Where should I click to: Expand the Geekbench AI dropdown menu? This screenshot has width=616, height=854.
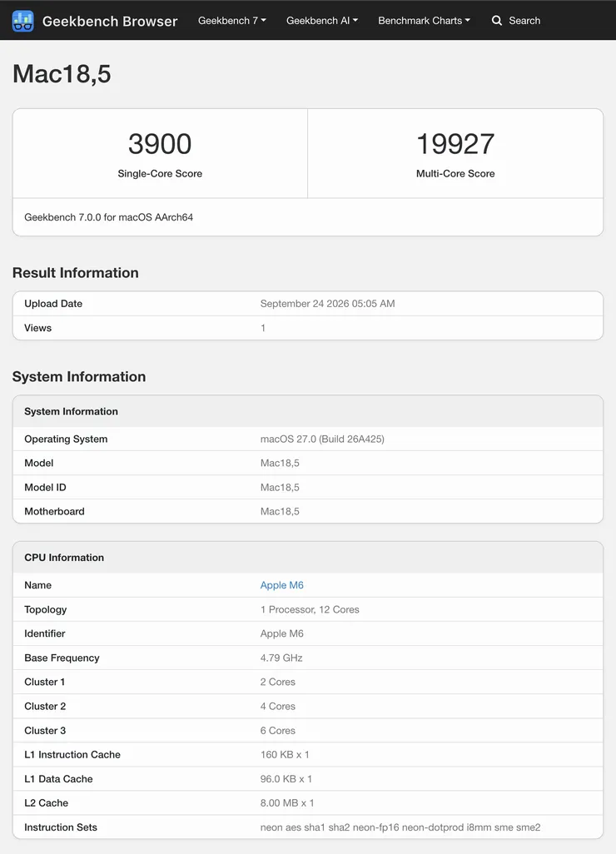coord(322,21)
